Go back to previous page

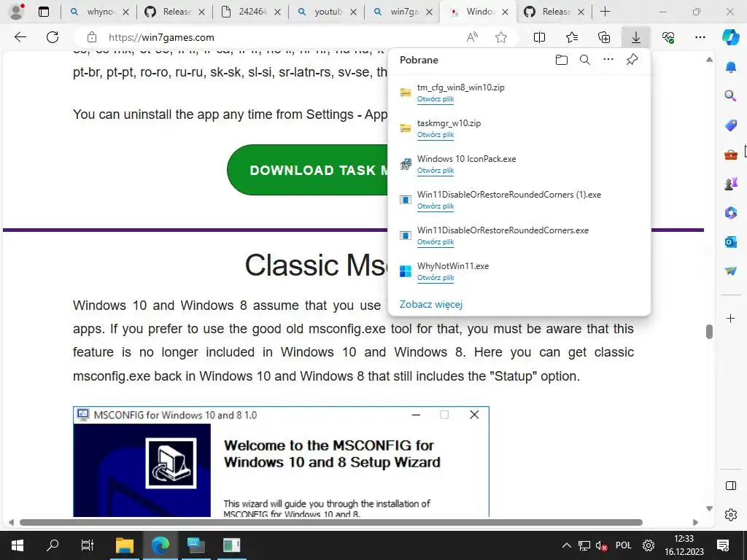[x=20, y=37]
